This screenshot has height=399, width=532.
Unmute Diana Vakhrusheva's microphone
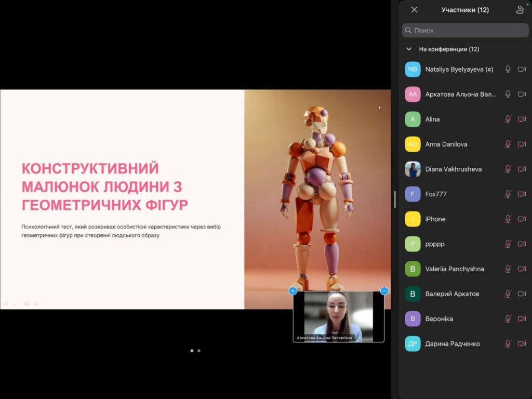[508, 169]
